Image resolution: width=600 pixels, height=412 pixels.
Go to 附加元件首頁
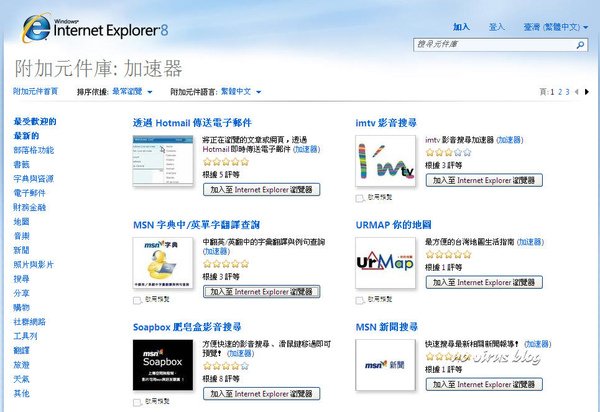click(35, 91)
